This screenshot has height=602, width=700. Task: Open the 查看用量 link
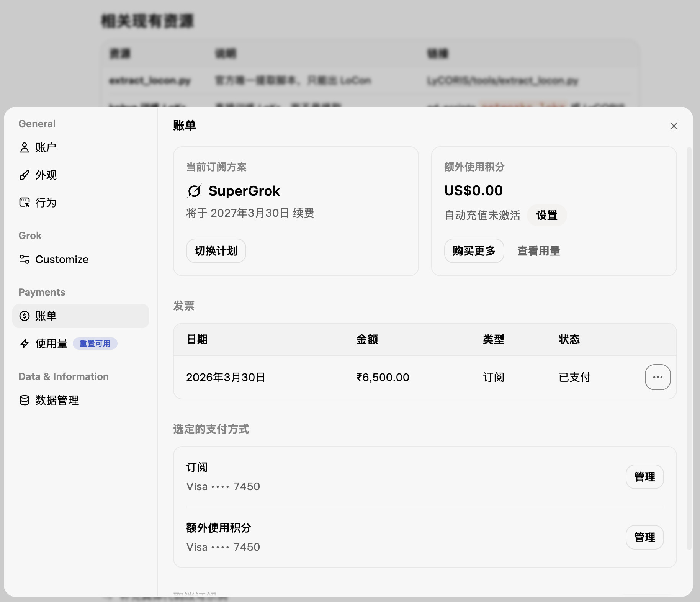coord(538,251)
